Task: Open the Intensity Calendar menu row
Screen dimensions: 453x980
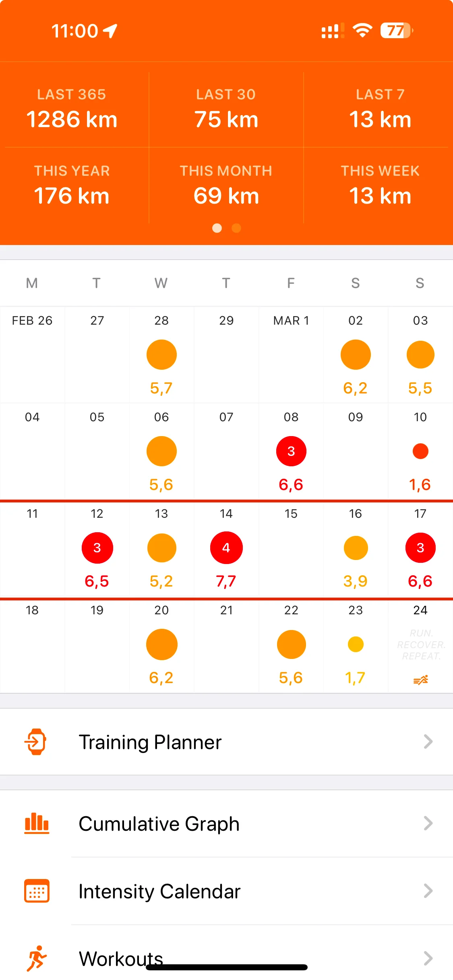Action: pos(225,891)
